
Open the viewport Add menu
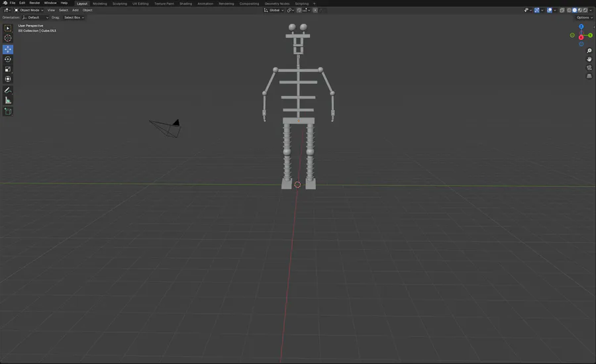pyautogui.click(x=75, y=11)
